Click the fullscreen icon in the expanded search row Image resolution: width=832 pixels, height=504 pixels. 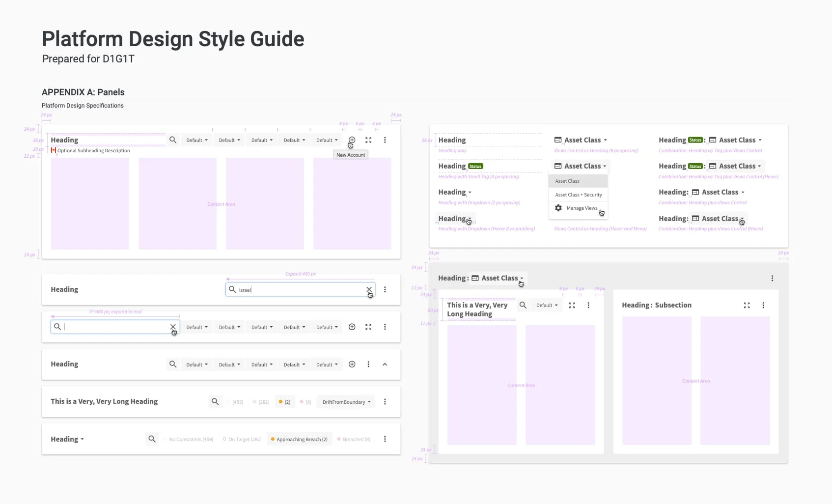368,327
